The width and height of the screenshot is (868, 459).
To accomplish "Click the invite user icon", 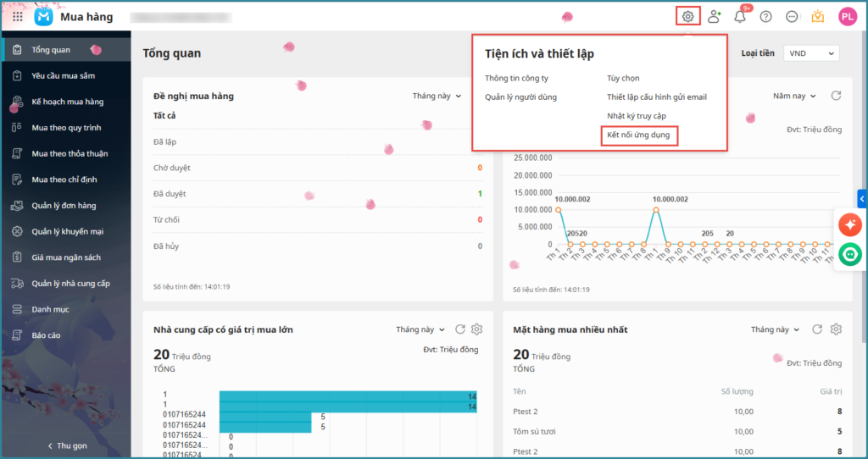I will (x=714, y=17).
